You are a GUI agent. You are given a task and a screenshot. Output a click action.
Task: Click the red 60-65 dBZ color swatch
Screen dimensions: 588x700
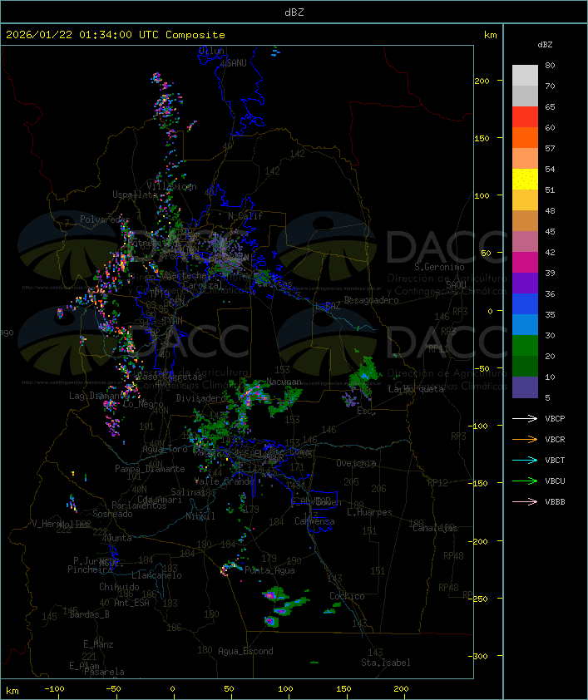tap(525, 117)
